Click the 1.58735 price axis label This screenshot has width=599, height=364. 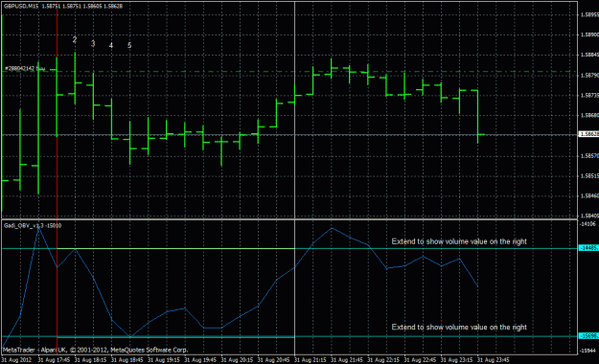(x=589, y=95)
